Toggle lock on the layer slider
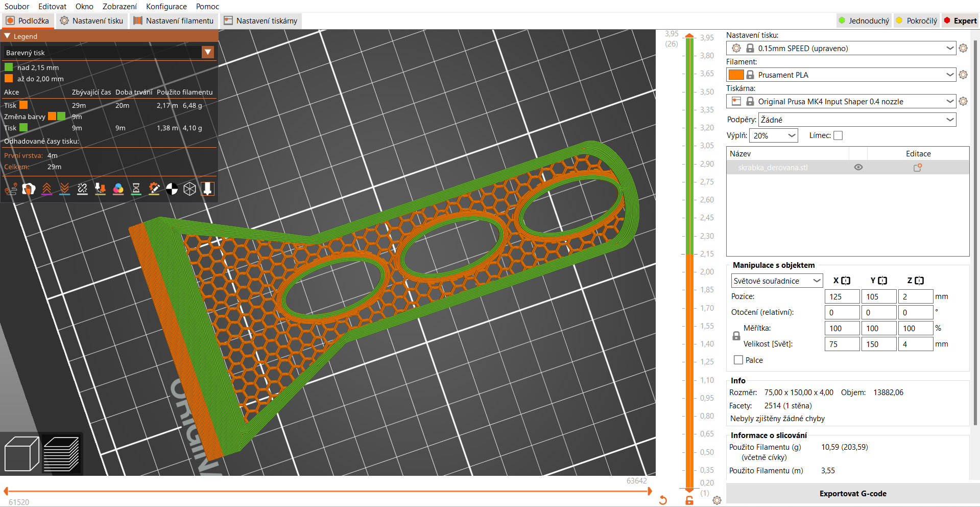This screenshot has height=507, width=980. (x=689, y=500)
